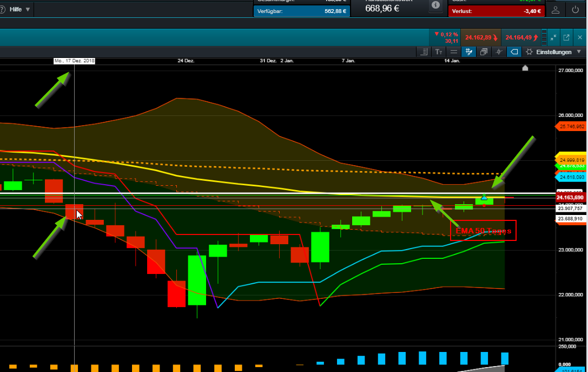Click the red Verlust box
Viewport: 588px width, 372px height.
click(x=496, y=11)
